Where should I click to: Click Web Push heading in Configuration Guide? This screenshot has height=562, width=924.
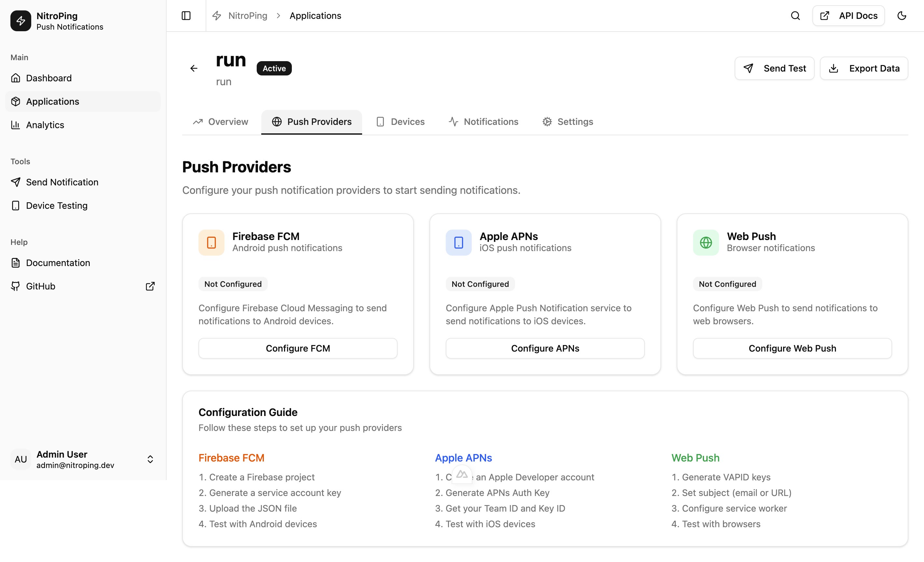(696, 458)
